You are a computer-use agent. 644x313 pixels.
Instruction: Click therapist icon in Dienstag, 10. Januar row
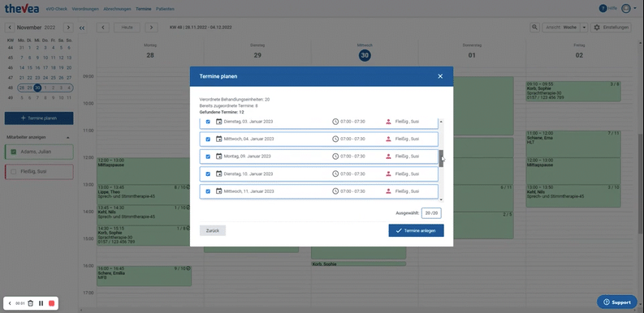click(388, 174)
